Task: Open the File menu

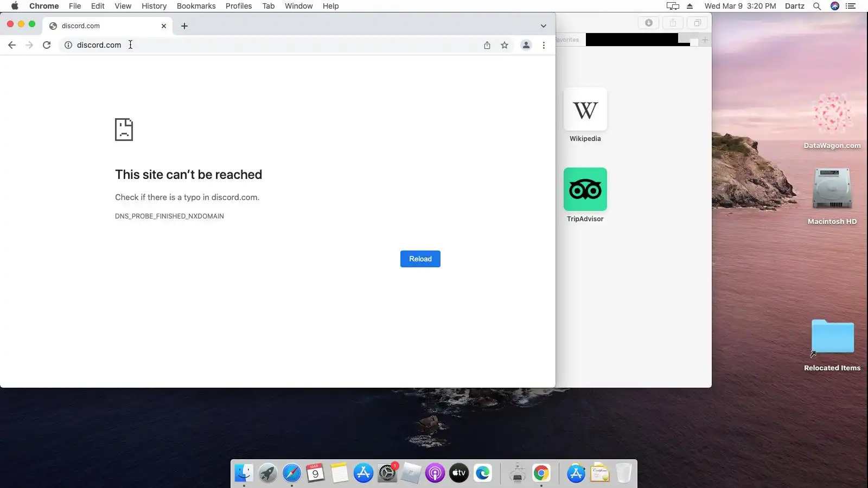Action: [75, 6]
